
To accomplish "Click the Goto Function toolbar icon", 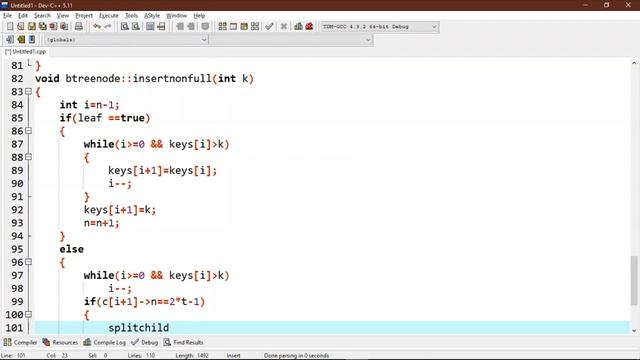I will (x=150, y=27).
